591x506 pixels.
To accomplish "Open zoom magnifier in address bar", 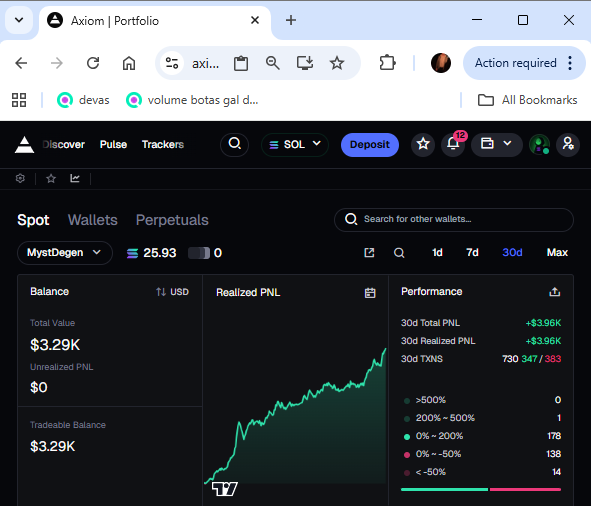I will pyautogui.click(x=273, y=63).
